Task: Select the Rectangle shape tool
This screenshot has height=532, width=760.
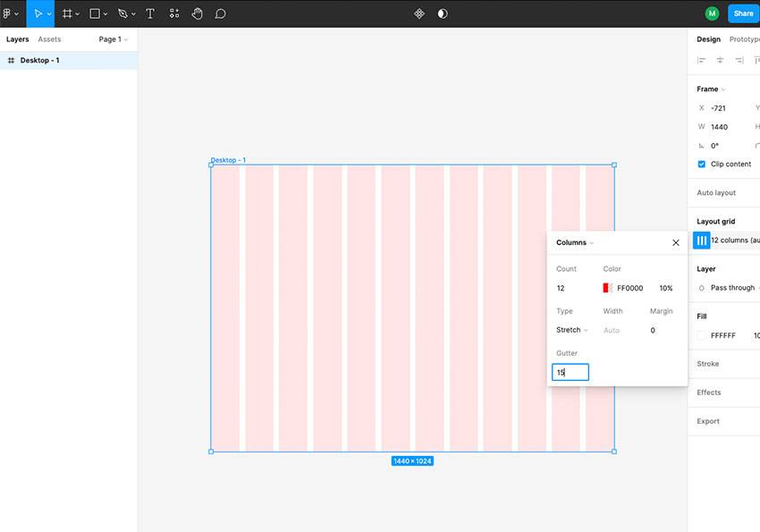Action: tap(95, 13)
